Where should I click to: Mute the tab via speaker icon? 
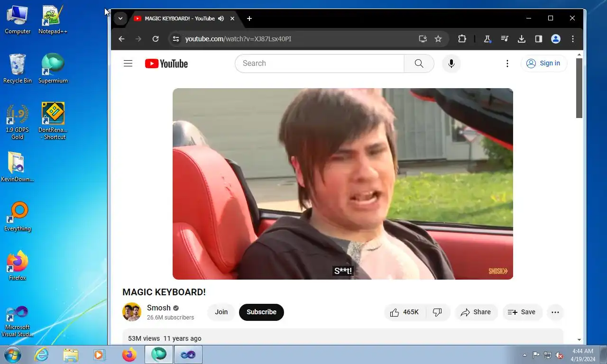click(x=221, y=18)
